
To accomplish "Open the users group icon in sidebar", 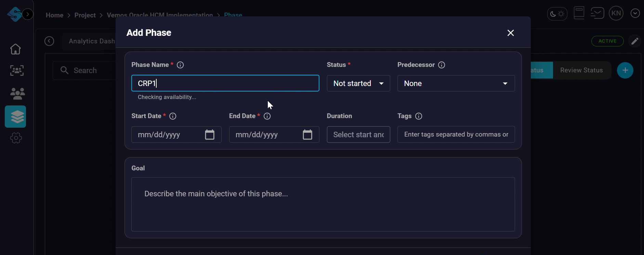I will [x=17, y=94].
